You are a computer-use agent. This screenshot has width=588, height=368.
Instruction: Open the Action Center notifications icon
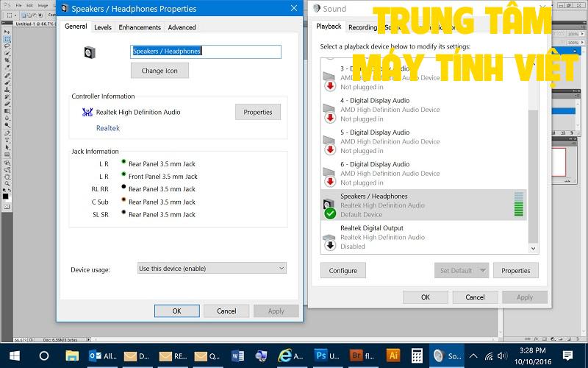(567, 355)
